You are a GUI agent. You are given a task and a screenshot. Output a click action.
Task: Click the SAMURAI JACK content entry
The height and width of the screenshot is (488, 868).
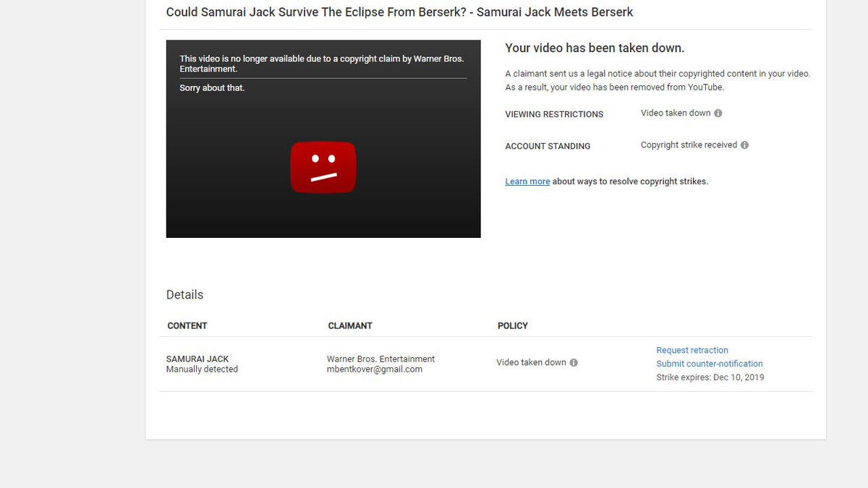197,359
